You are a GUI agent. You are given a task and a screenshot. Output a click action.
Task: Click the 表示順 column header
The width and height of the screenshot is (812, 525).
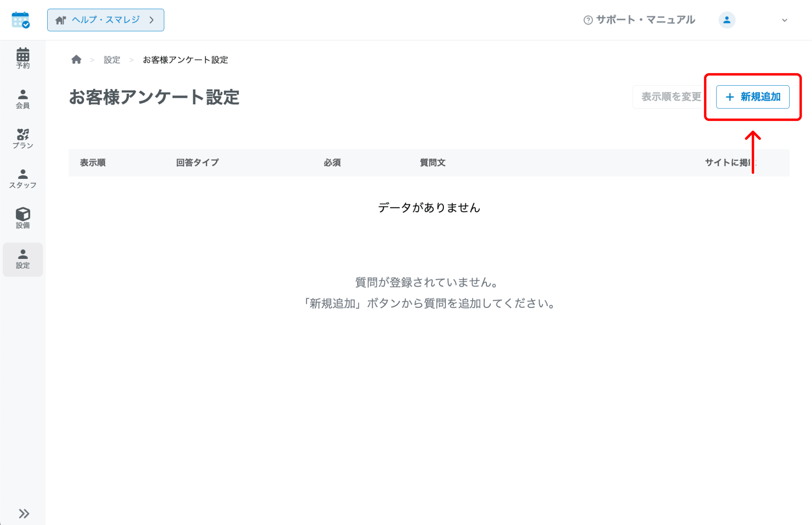pyautogui.click(x=92, y=162)
